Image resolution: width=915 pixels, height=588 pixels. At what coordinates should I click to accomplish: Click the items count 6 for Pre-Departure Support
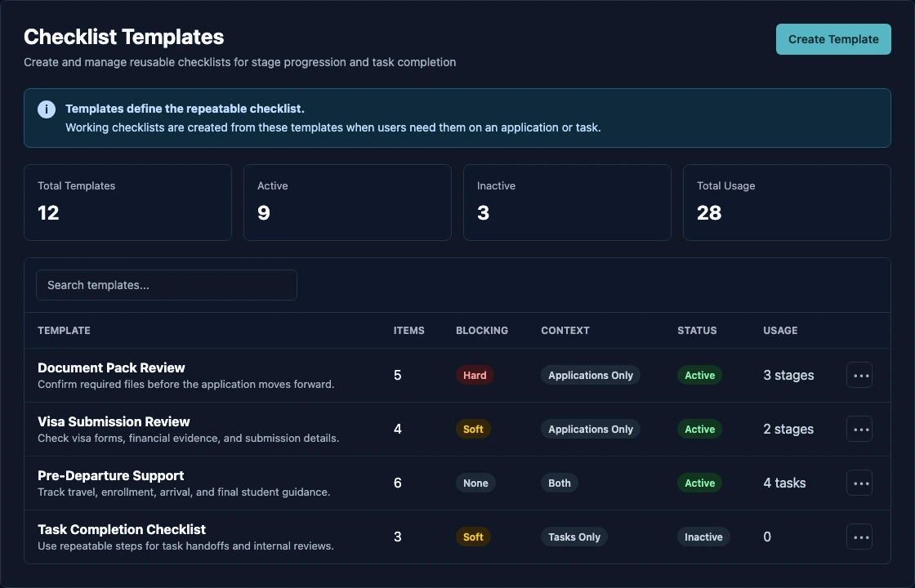coord(397,483)
